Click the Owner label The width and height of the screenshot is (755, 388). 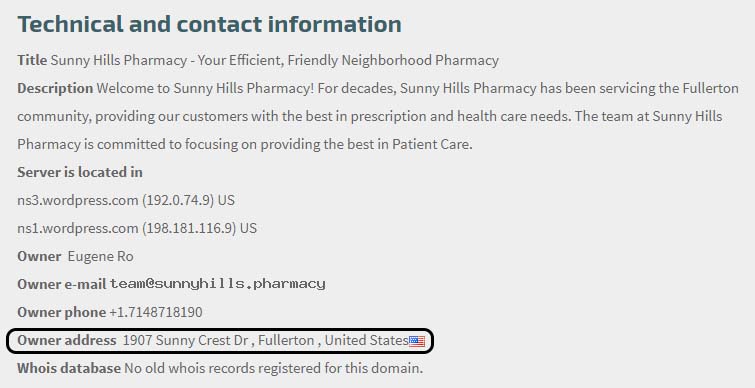39,257
